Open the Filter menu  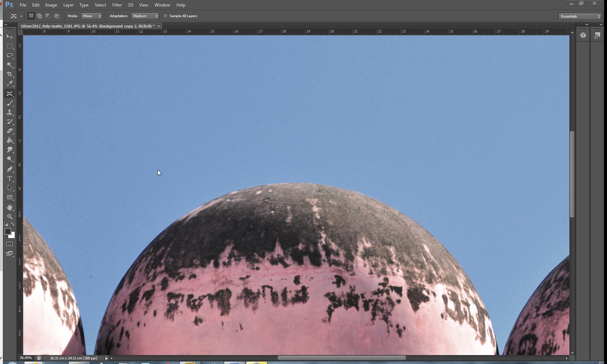tap(117, 5)
